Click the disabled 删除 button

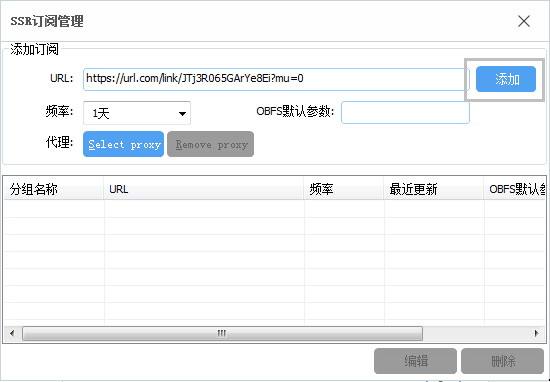[502, 361]
